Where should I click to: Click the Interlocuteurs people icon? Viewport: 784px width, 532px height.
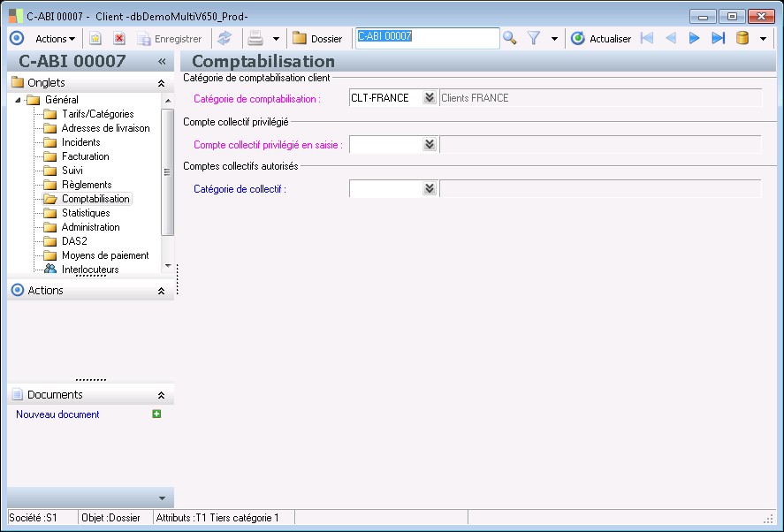coord(50,269)
